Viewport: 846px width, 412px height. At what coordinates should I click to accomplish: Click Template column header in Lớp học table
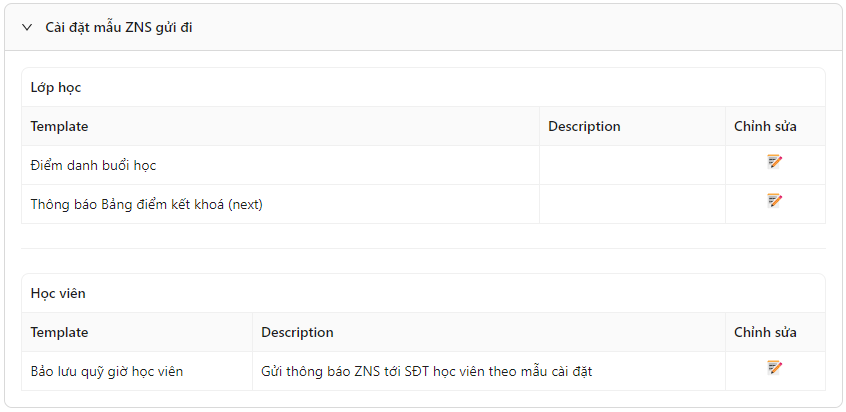point(59,126)
